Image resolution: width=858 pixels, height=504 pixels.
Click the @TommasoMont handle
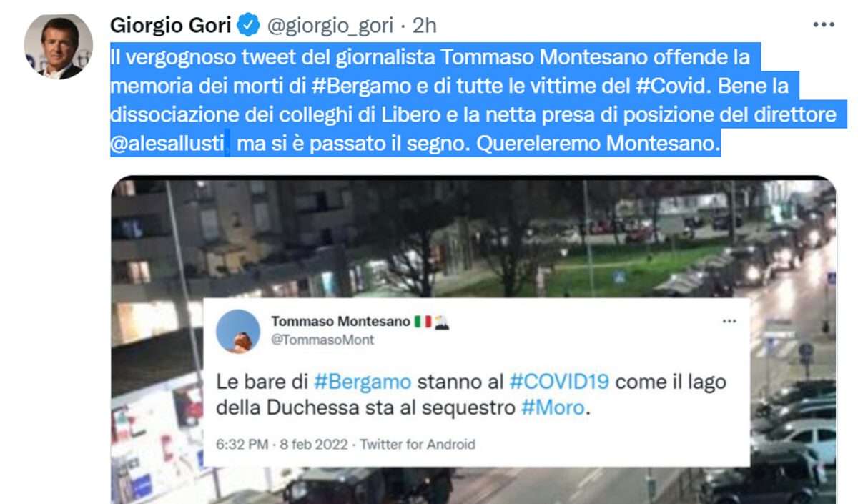coord(322,340)
